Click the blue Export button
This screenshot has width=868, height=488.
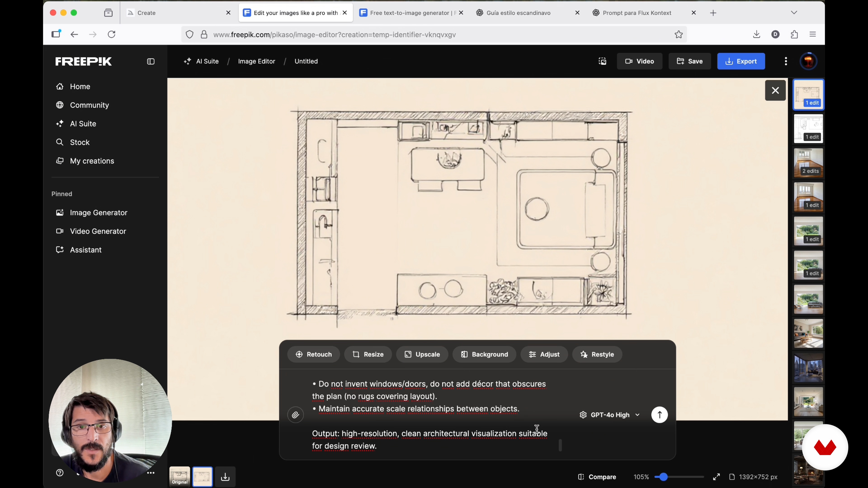741,61
